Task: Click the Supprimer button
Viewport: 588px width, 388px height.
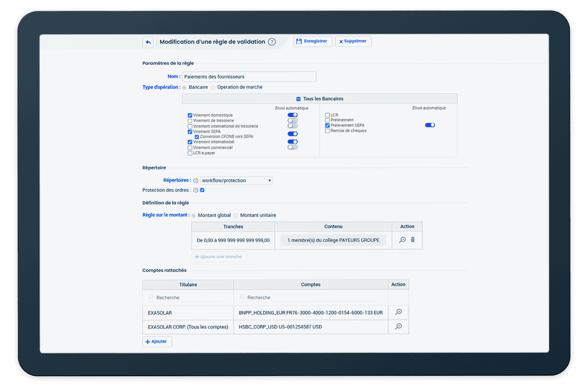Action: click(353, 41)
